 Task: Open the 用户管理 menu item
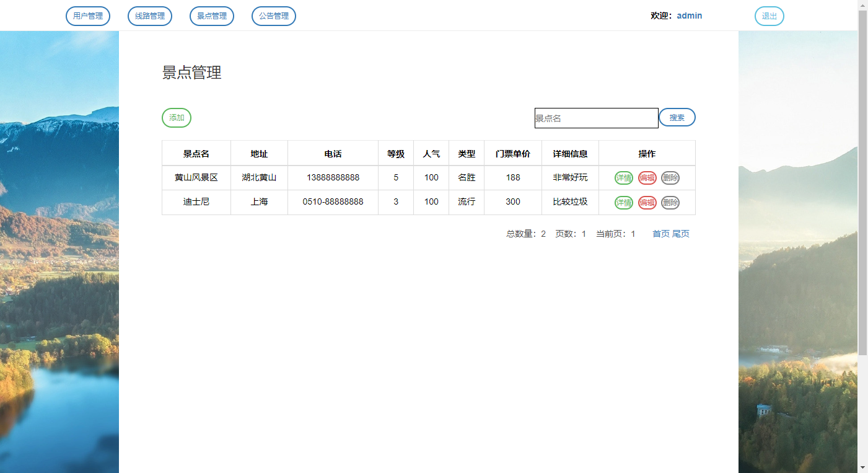coord(88,16)
